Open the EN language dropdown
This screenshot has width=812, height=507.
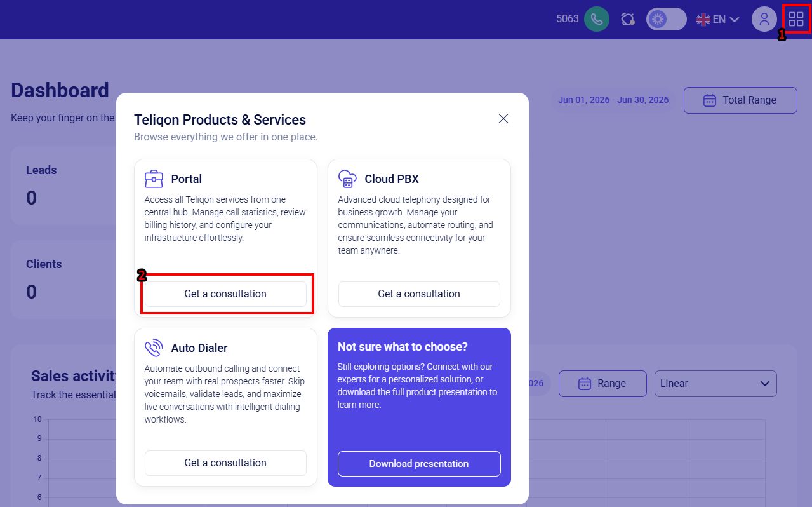[x=717, y=19]
